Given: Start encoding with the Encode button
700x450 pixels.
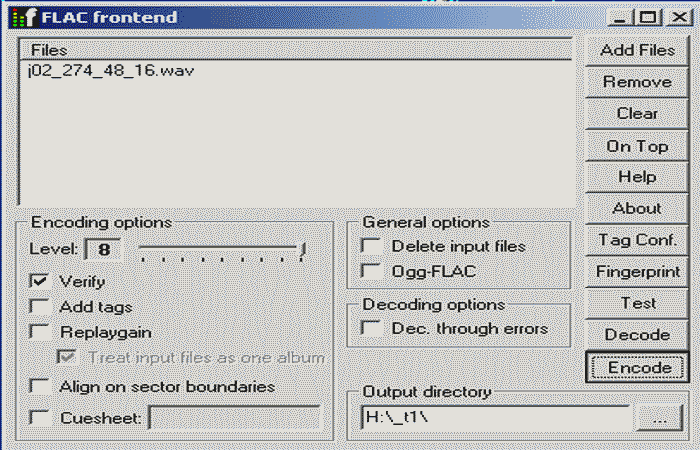Looking at the screenshot, I should (x=638, y=367).
